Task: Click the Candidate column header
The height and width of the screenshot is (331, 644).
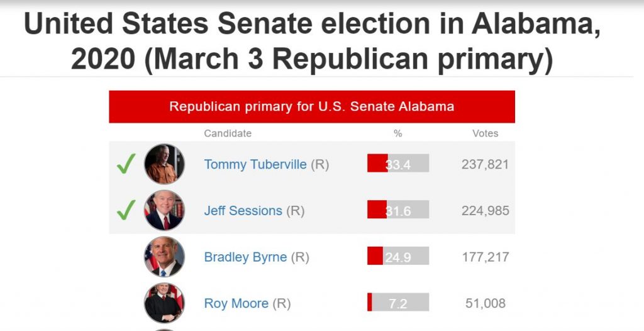Action: (228, 133)
